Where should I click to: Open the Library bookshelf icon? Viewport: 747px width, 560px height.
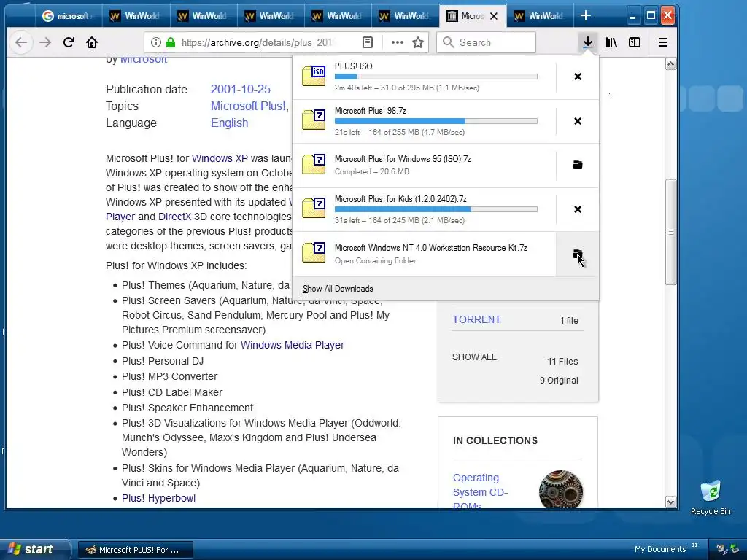[611, 42]
